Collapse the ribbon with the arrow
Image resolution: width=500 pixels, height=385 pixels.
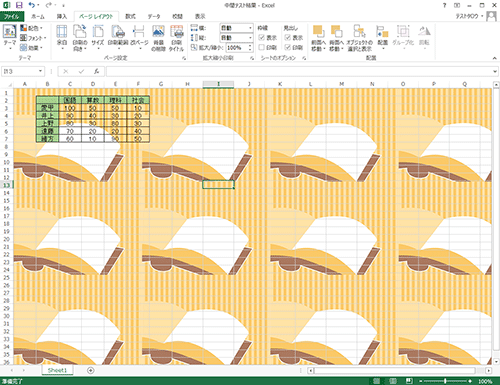(x=494, y=58)
